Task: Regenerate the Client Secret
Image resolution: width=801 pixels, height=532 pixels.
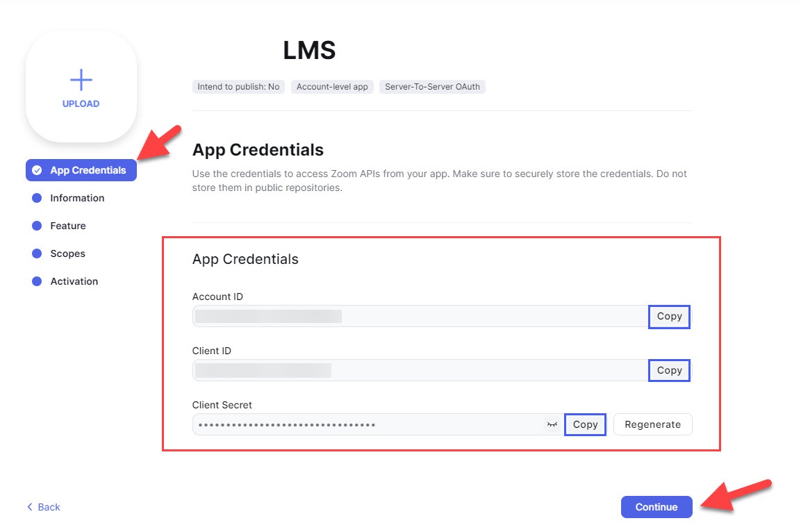Action: coord(653,424)
